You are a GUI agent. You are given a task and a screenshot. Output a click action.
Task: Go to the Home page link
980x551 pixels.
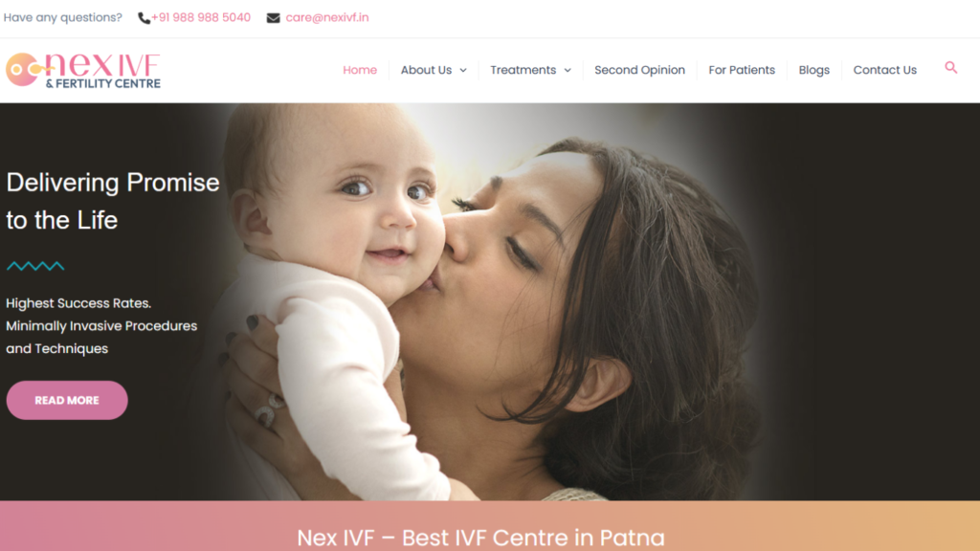point(360,70)
